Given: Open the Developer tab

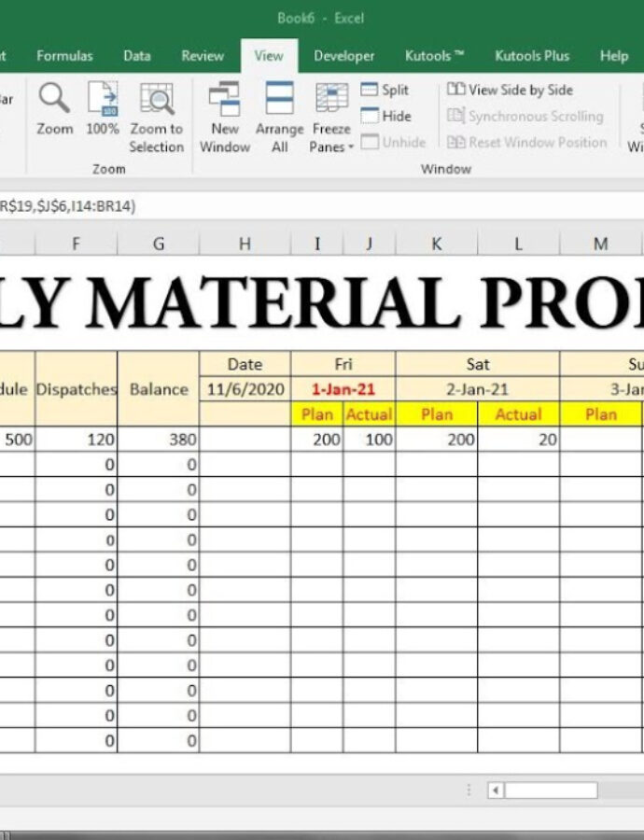Looking at the screenshot, I should click(x=343, y=56).
